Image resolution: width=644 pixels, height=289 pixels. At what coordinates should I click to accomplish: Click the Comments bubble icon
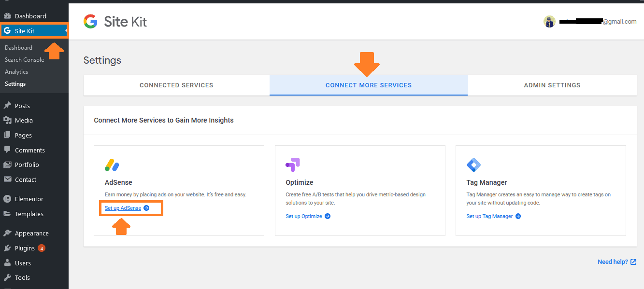click(x=7, y=150)
